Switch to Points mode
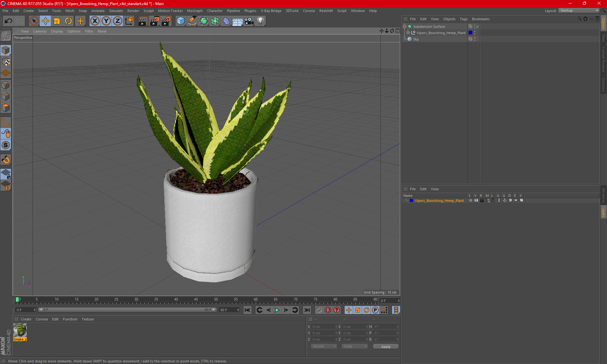Screen dimensions: 607x364 [6, 85]
